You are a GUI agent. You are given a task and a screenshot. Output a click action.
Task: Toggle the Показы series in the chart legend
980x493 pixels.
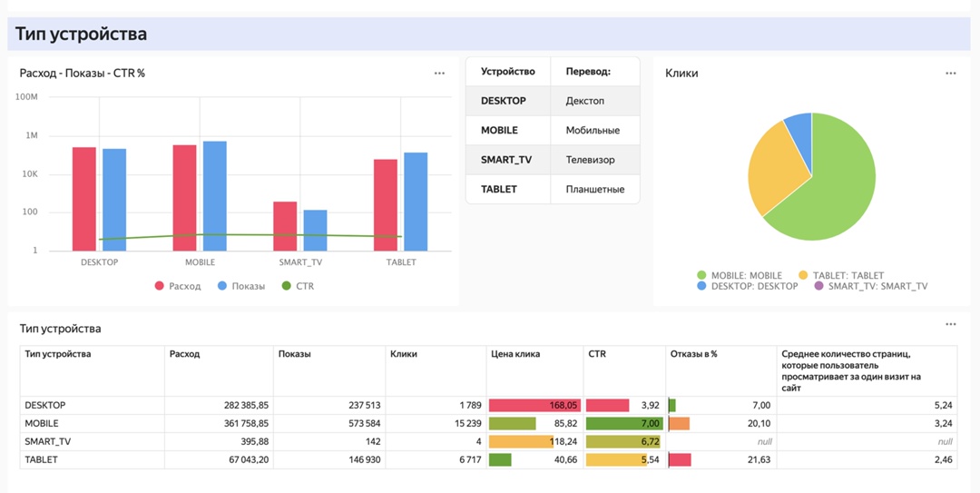click(x=241, y=286)
